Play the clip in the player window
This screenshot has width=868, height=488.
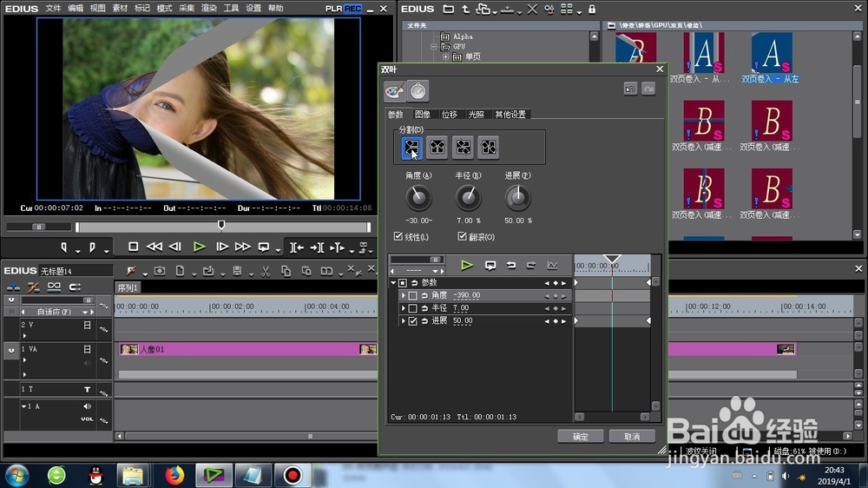(x=200, y=247)
